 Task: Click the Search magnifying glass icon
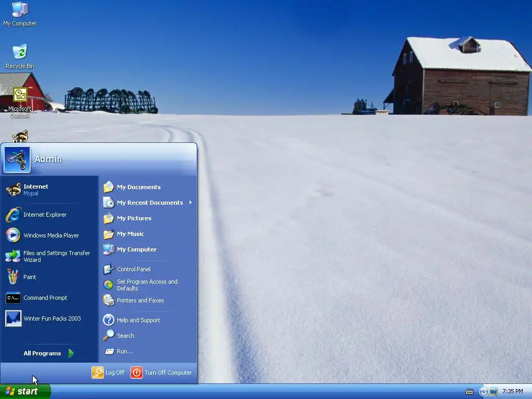(109, 336)
